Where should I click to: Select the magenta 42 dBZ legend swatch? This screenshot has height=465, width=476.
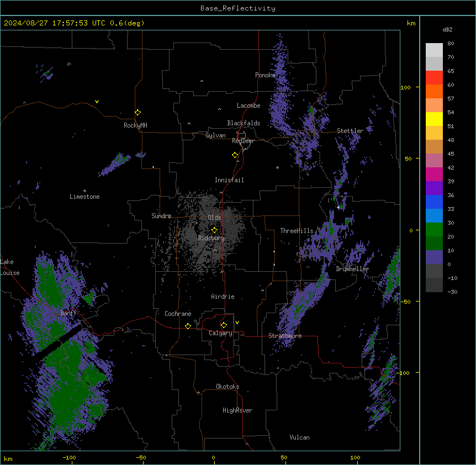pyautogui.click(x=434, y=174)
